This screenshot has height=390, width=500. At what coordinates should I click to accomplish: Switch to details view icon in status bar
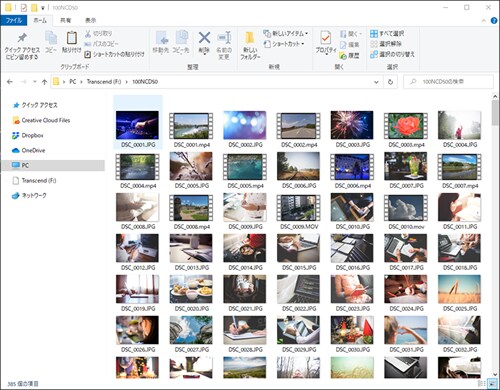pos(482,383)
